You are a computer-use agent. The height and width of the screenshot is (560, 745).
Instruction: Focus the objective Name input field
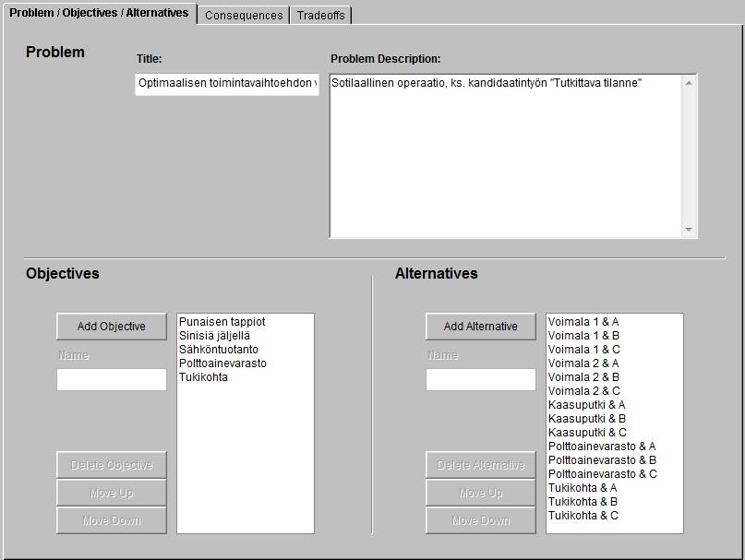pos(112,380)
